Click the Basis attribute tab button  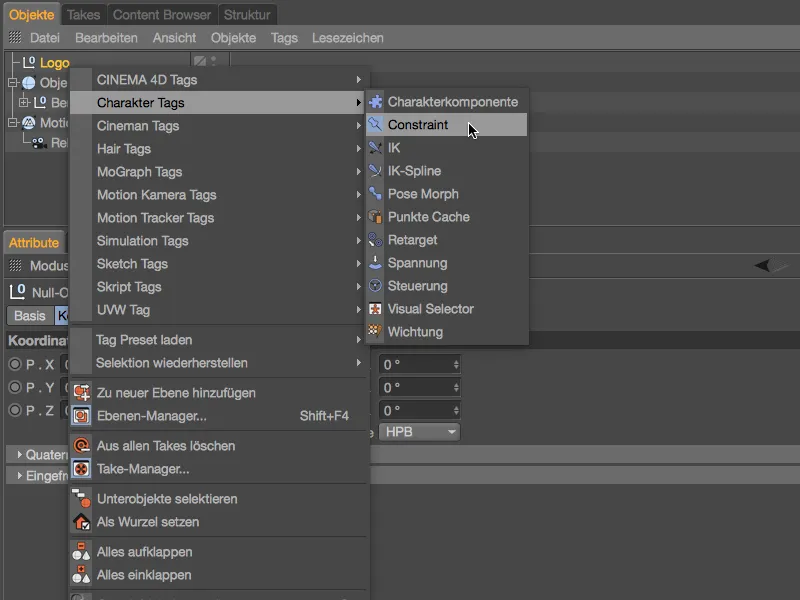click(x=30, y=315)
